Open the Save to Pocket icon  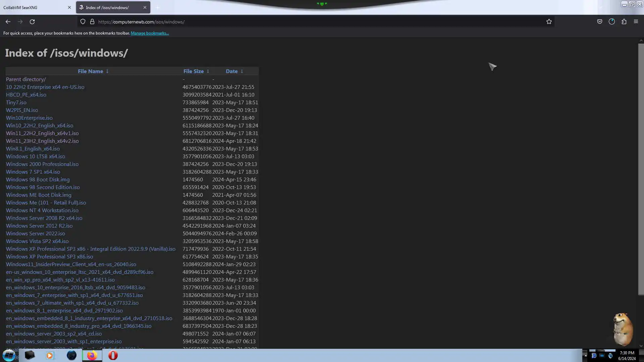coord(599,22)
